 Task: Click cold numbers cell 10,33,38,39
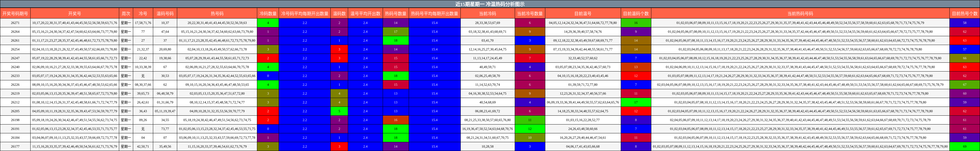pos(143,67)
